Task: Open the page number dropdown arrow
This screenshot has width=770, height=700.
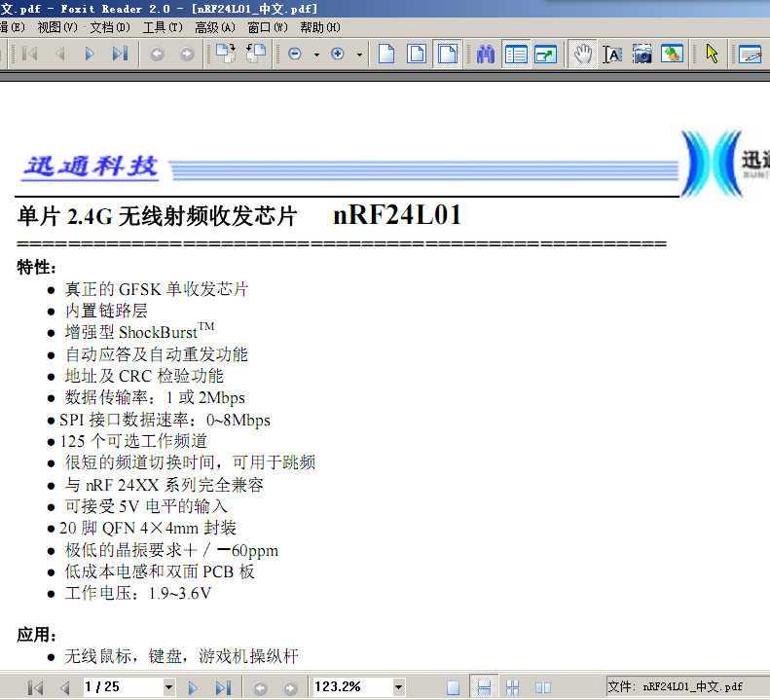Action: pyautogui.click(x=169, y=686)
